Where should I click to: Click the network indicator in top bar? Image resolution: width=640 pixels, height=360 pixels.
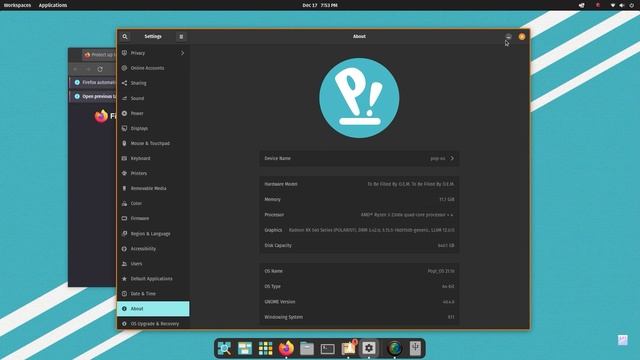(x=613, y=5)
